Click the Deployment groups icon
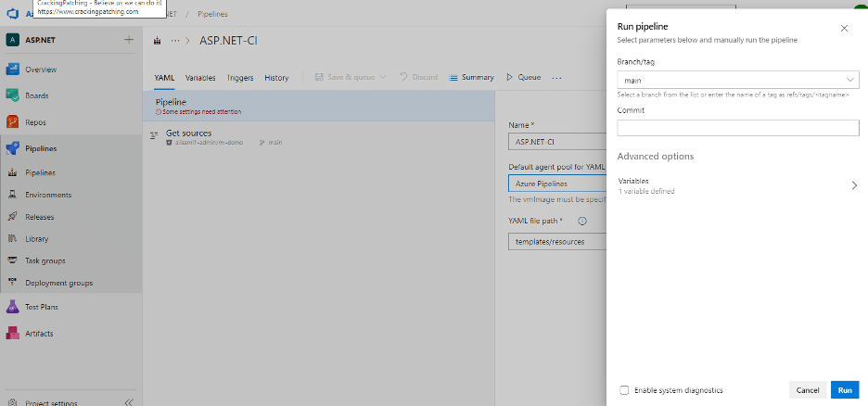This screenshot has height=406, width=868. (x=13, y=283)
